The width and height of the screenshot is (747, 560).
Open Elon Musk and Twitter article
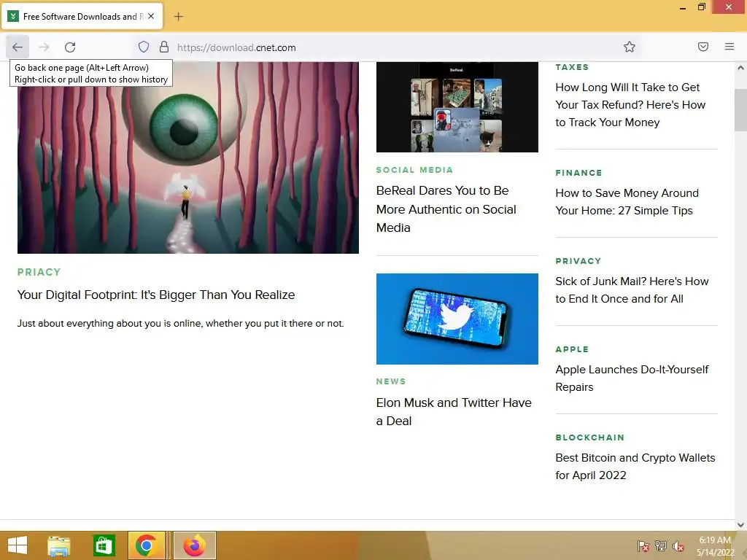click(454, 412)
